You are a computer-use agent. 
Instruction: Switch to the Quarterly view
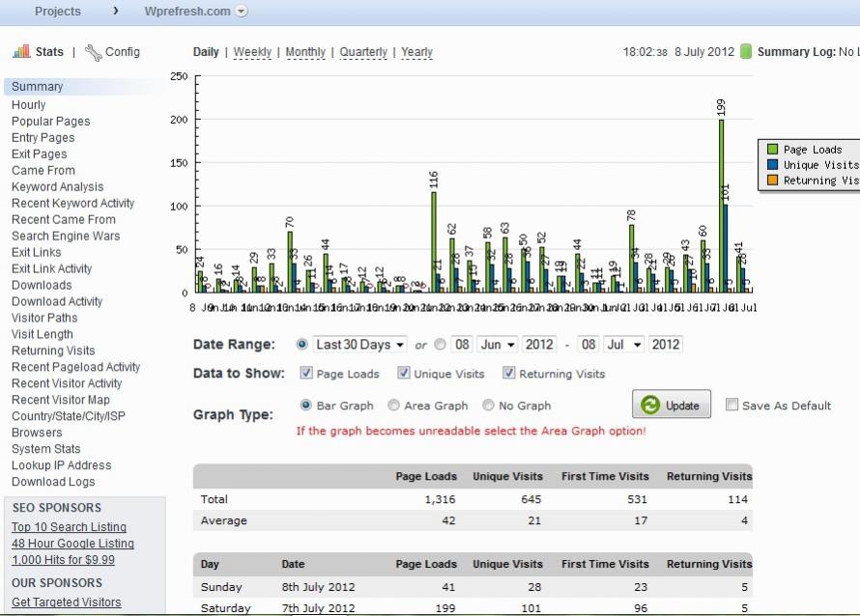point(363,52)
